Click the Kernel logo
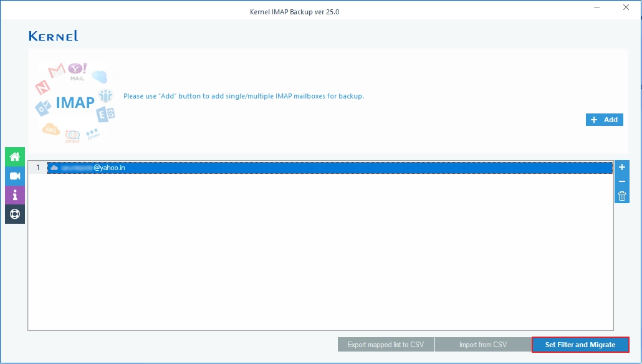 pyautogui.click(x=53, y=36)
